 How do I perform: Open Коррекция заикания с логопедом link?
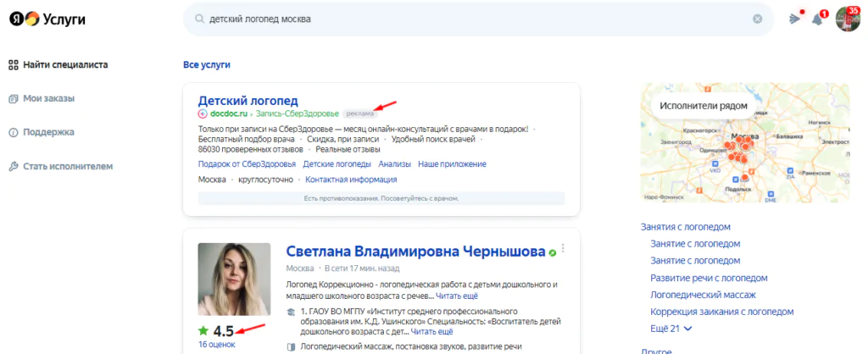tap(722, 312)
